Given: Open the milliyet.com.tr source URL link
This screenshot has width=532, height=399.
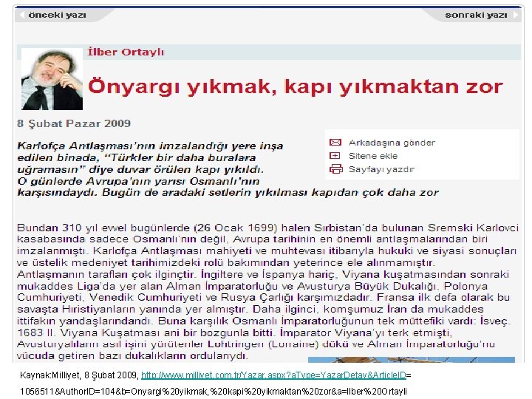Looking at the screenshot, I should (x=273, y=375).
